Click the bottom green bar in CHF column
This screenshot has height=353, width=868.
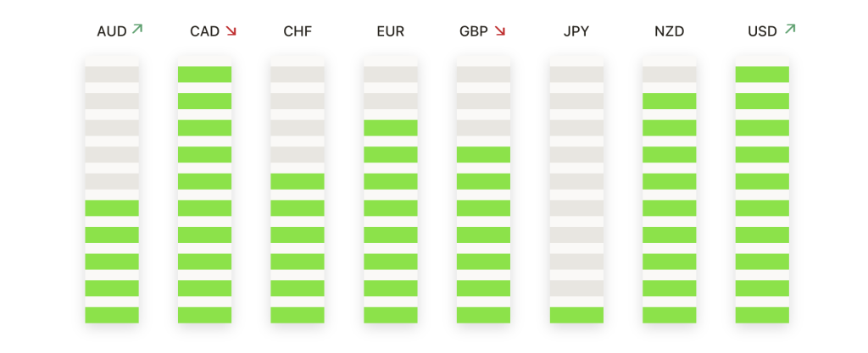tap(298, 315)
